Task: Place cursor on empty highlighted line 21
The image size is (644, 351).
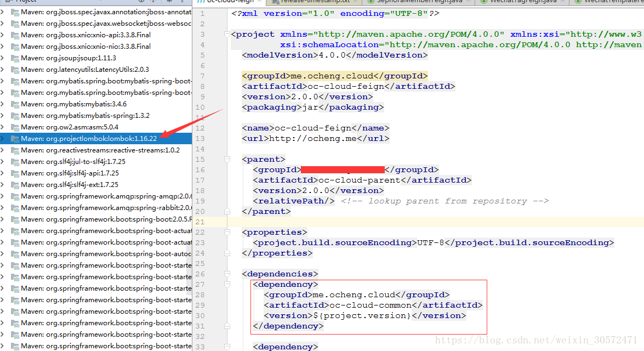Action: pos(435,222)
